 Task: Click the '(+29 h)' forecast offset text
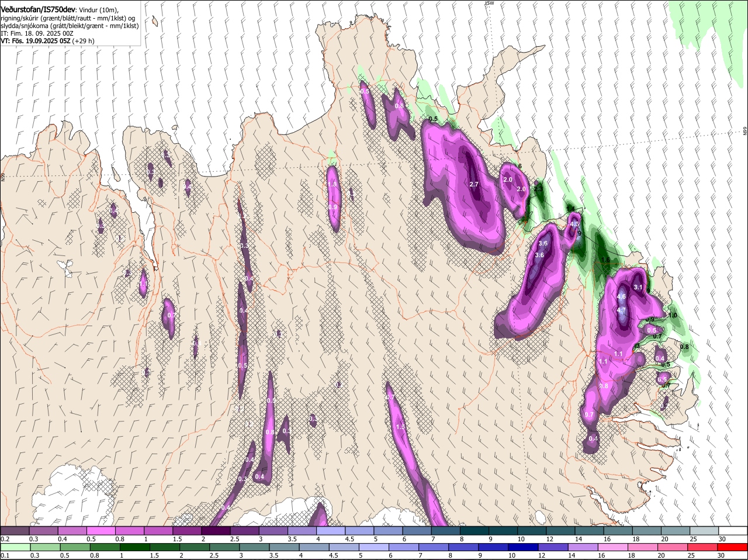(x=84, y=41)
